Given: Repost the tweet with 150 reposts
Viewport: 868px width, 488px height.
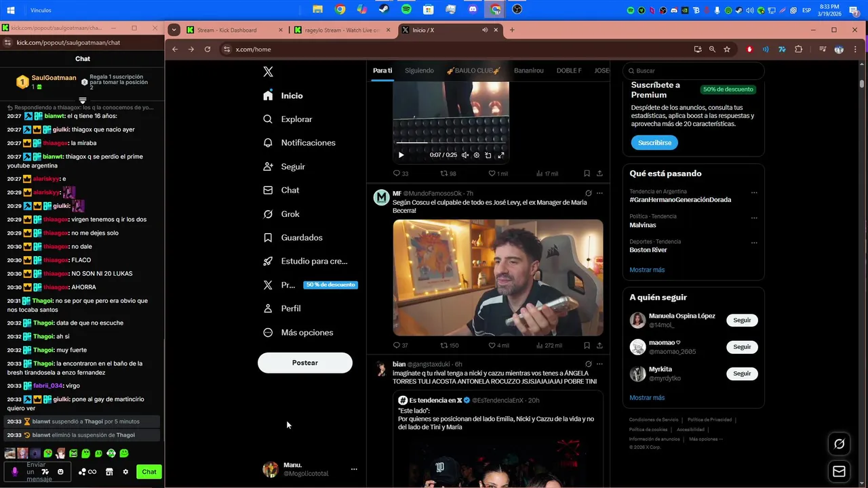Looking at the screenshot, I should tap(450, 346).
